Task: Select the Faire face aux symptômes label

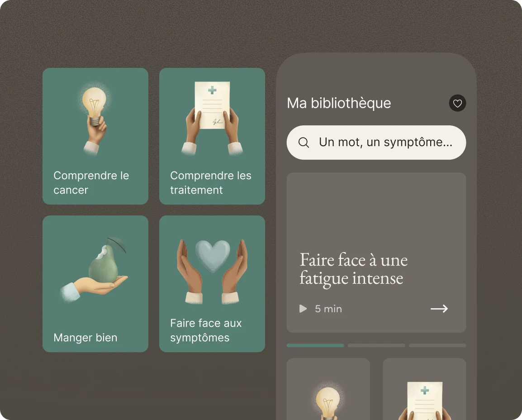Action: pyautogui.click(x=206, y=330)
